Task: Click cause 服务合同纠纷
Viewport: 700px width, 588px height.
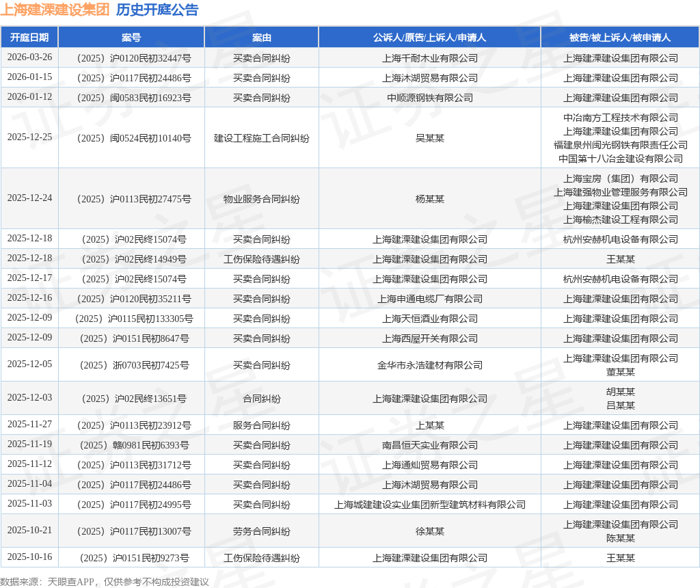Action: coord(262,425)
